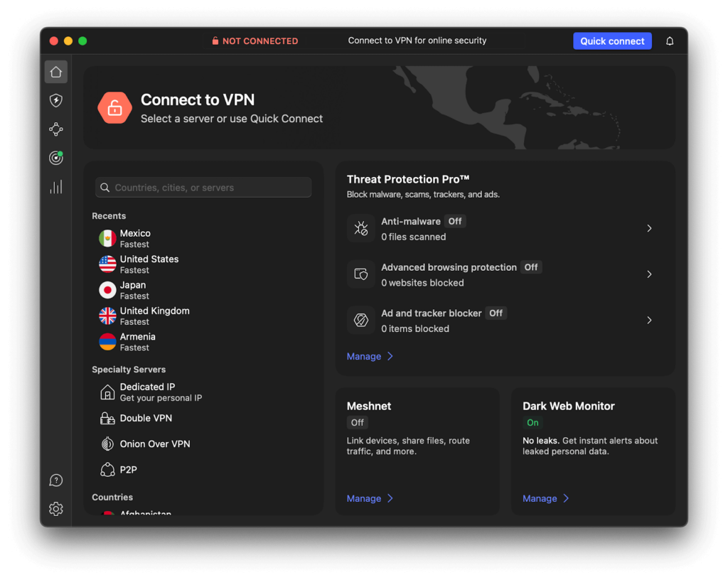The height and width of the screenshot is (580, 728).
Task: Expand Ad and tracker blocker chevron
Action: tap(649, 320)
